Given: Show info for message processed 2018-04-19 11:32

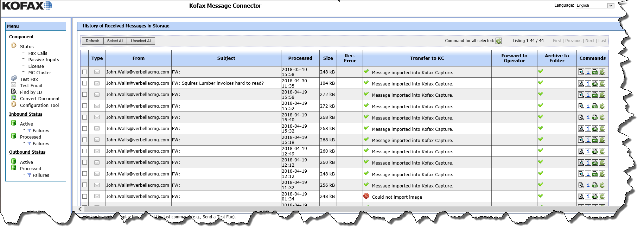Looking at the screenshot, I should coord(588,185).
